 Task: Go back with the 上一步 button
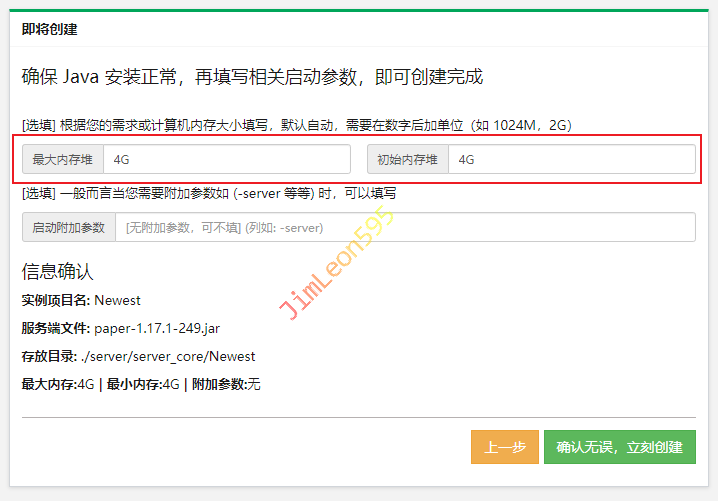tap(505, 447)
